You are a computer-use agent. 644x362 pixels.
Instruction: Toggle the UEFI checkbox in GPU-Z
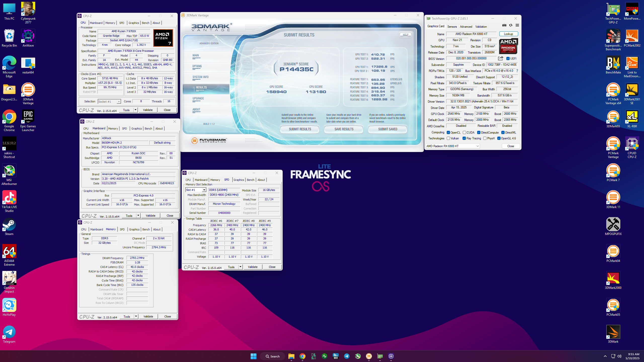(x=508, y=58)
